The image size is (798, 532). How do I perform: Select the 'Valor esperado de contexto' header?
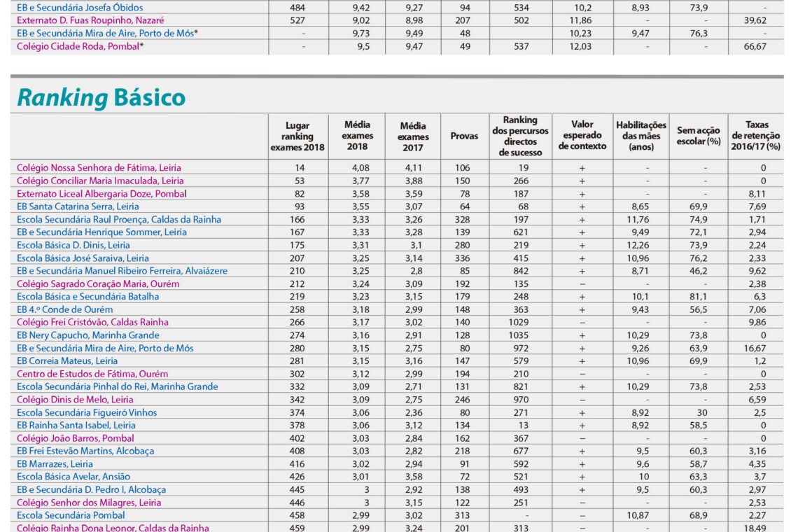click(x=582, y=135)
